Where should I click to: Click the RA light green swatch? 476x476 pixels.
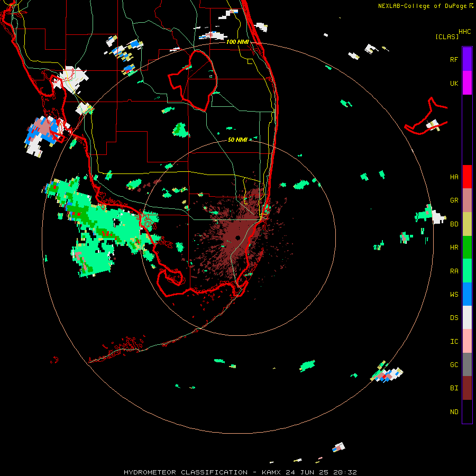(467, 271)
